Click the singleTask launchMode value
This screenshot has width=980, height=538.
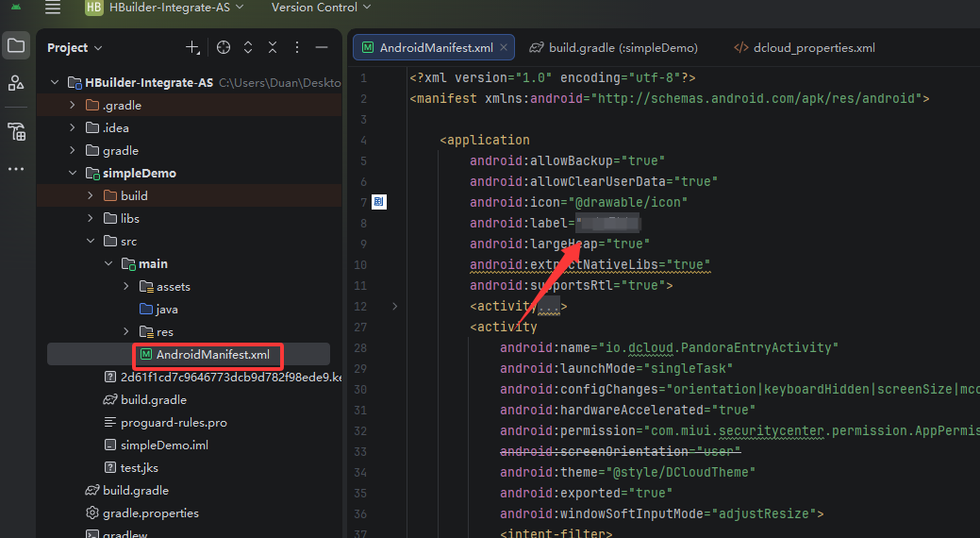click(x=689, y=368)
